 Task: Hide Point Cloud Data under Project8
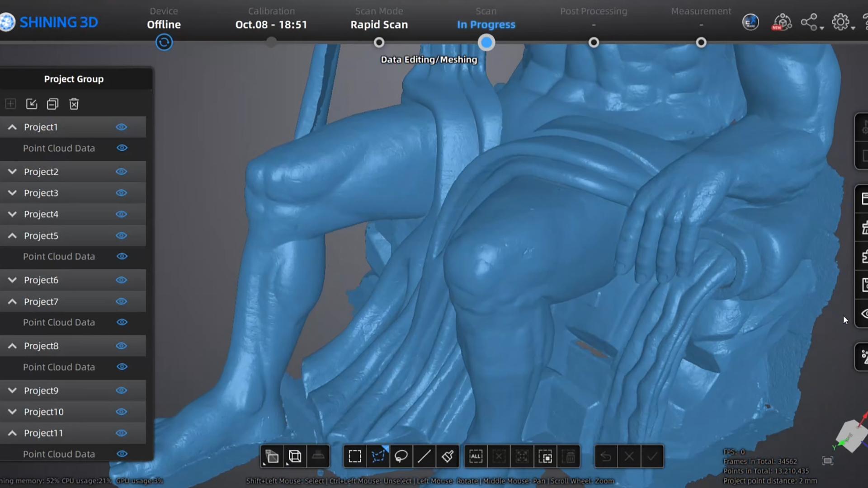(122, 367)
